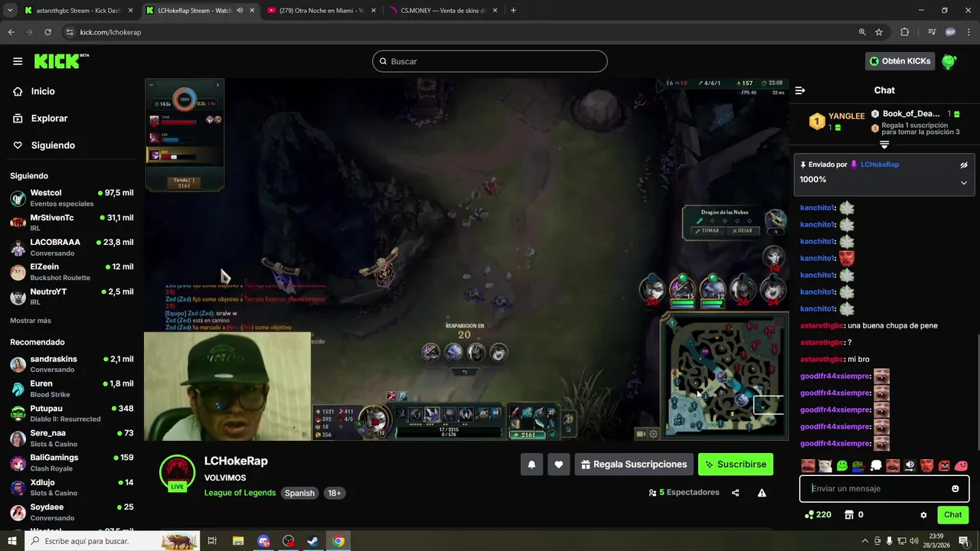The width and height of the screenshot is (980, 551).
Task: Open the shop icon showing 0
Action: [854, 515]
